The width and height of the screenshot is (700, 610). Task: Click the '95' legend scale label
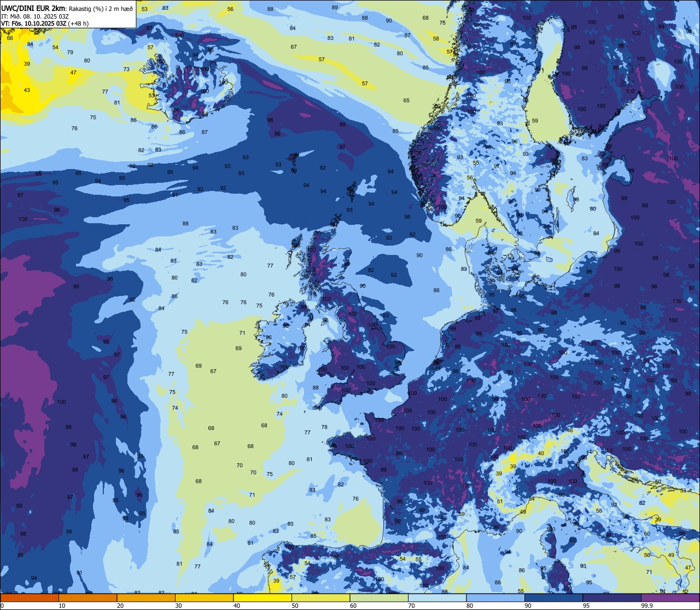click(x=586, y=606)
